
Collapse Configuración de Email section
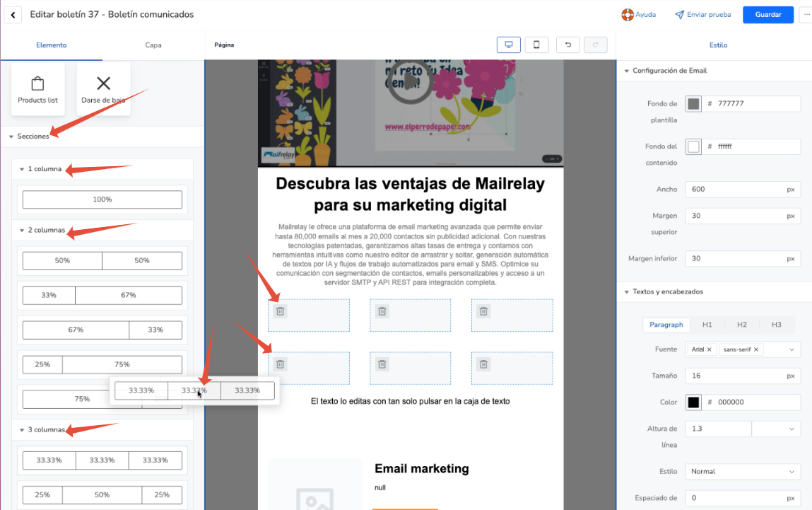coord(665,71)
